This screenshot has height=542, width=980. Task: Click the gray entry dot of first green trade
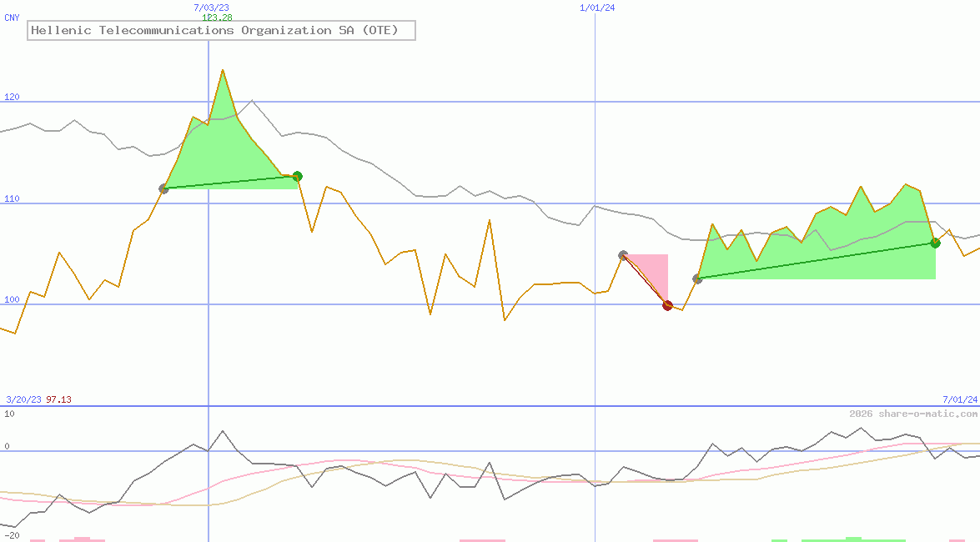pos(163,189)
